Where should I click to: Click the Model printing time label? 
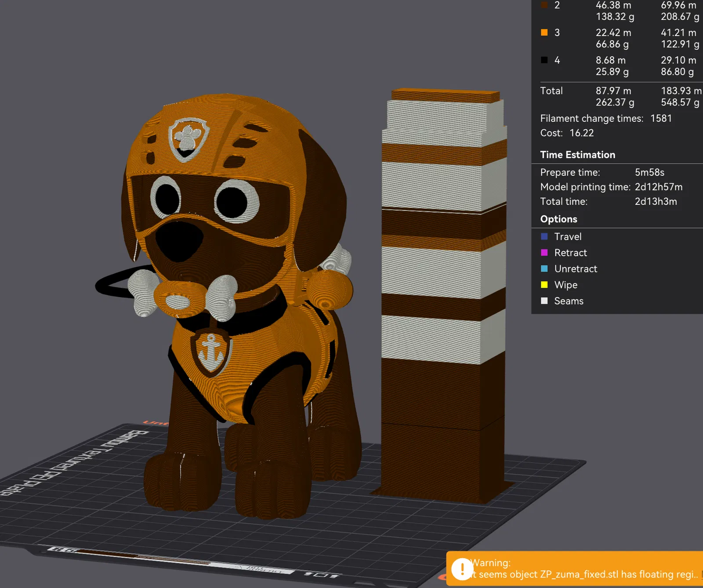click(586, 187)
